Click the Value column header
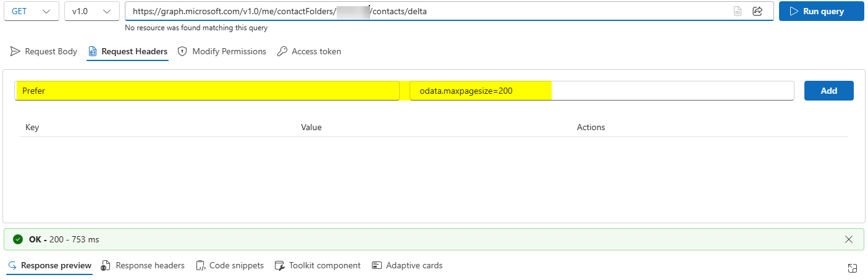Image resolution: width=868 pixels, height=280 pixels. (x=311, y=127)
